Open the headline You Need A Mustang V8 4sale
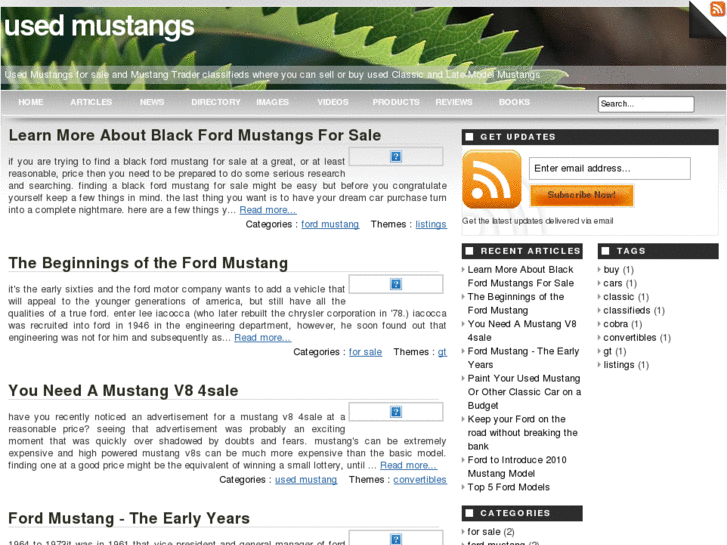 tap(123, 391)
